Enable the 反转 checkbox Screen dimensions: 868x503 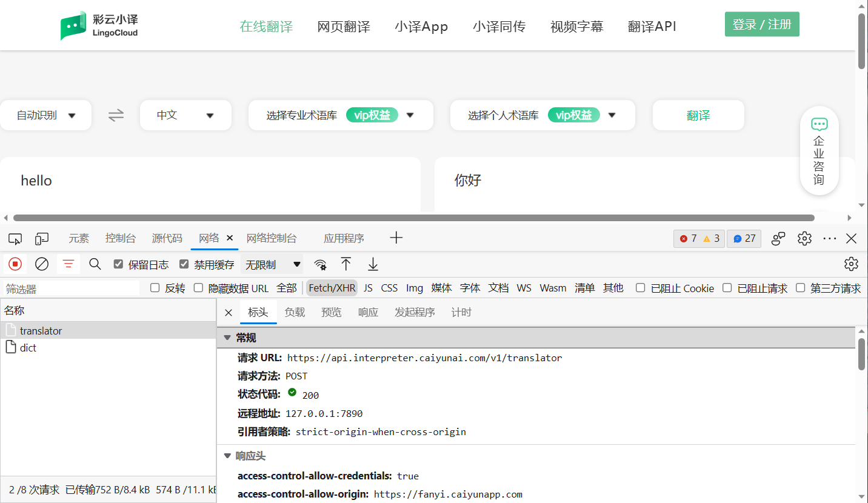tap(155, 288)
